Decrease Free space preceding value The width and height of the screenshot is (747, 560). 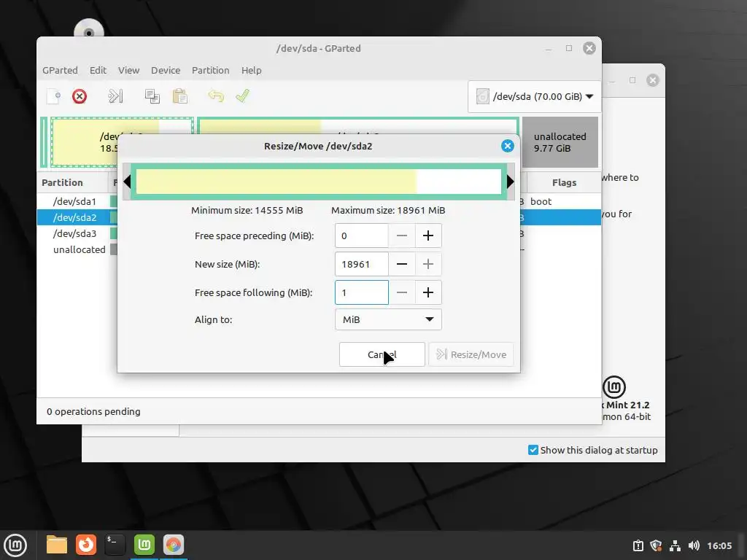402,236
